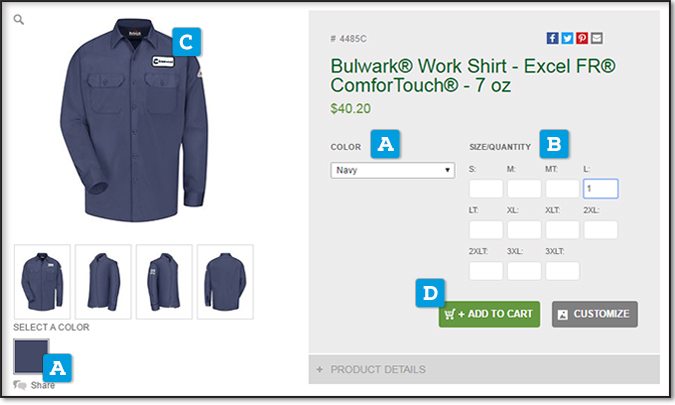Click the XL quantity input box
This screenshot has height=405, width=675.
(x=524, y=230)
